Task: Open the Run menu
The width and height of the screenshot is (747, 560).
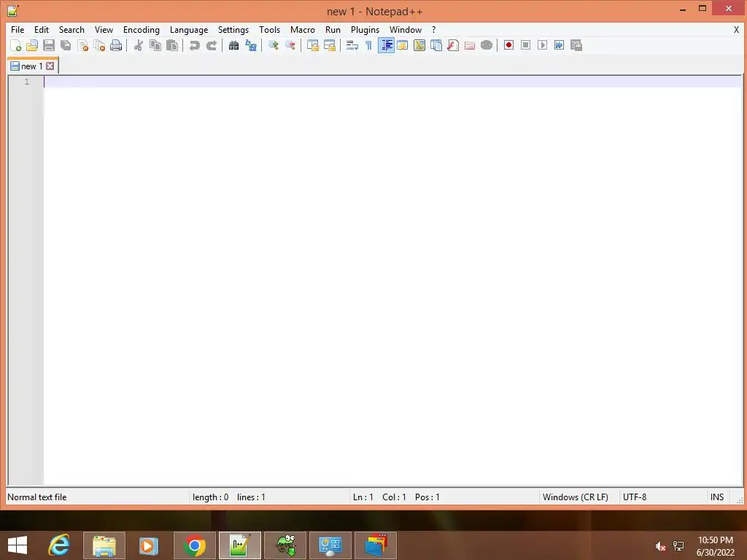Action: pyautogui.click(x=333, y=29)
